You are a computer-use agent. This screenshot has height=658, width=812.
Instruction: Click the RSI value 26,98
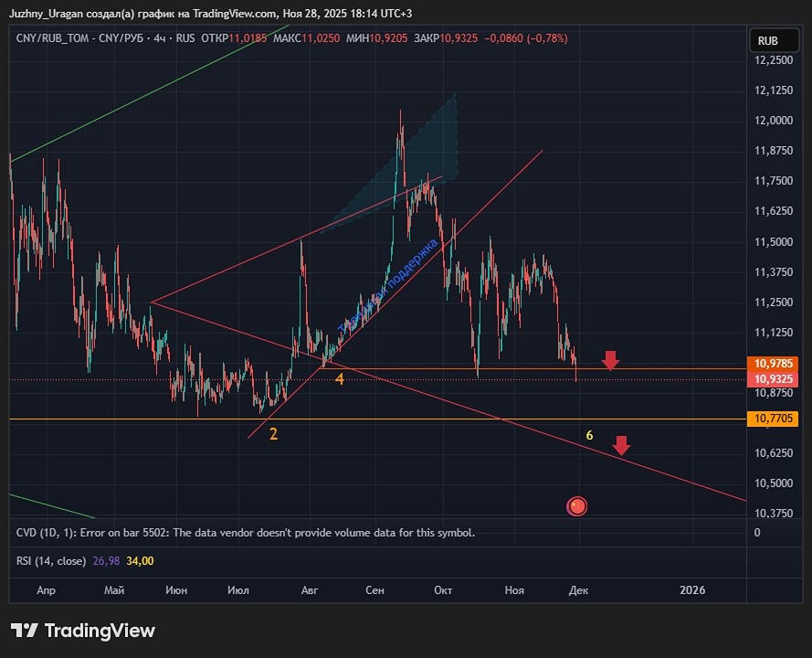(106, 561)
